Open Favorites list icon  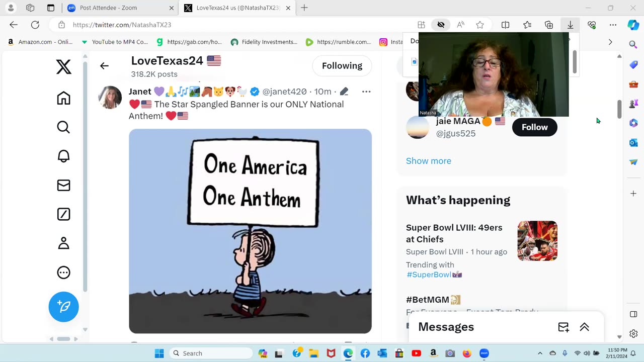527,25
